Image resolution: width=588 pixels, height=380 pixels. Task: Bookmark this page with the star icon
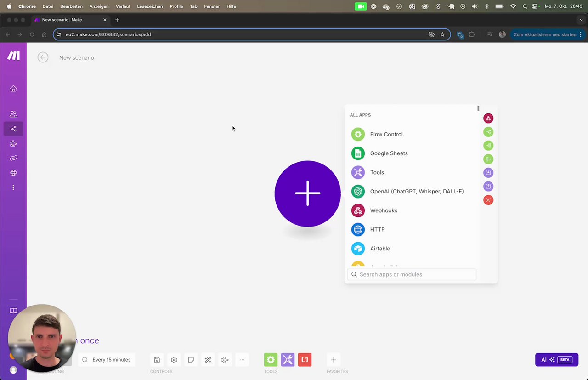tap(442, 34)
